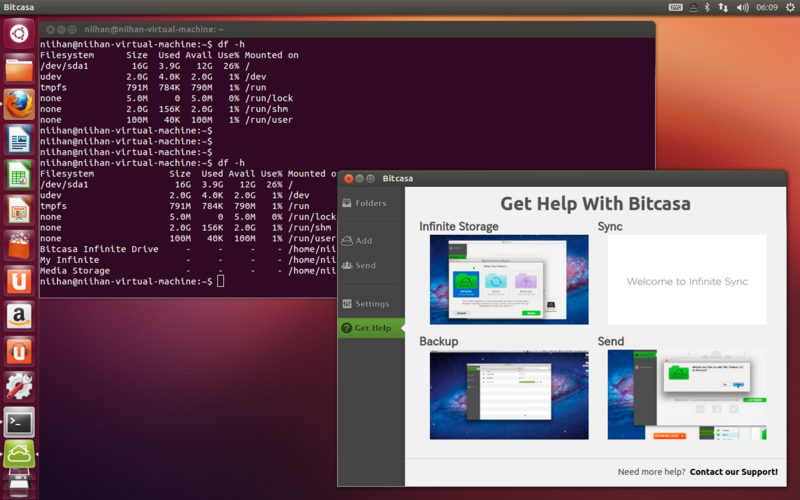Screen dimensions: 800x500
Task: Open the session gear menu in panel
Action: pyautogui.click(x=790, y=7)
